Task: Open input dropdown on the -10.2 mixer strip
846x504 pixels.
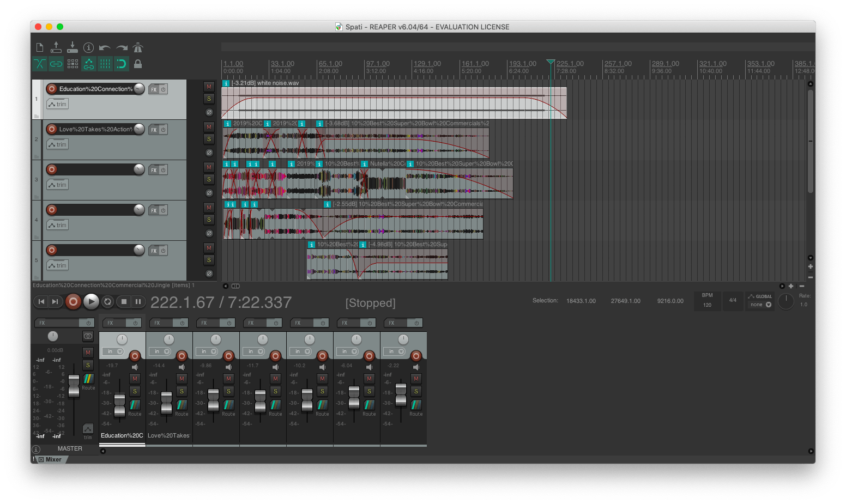Action: coord(301,351)
